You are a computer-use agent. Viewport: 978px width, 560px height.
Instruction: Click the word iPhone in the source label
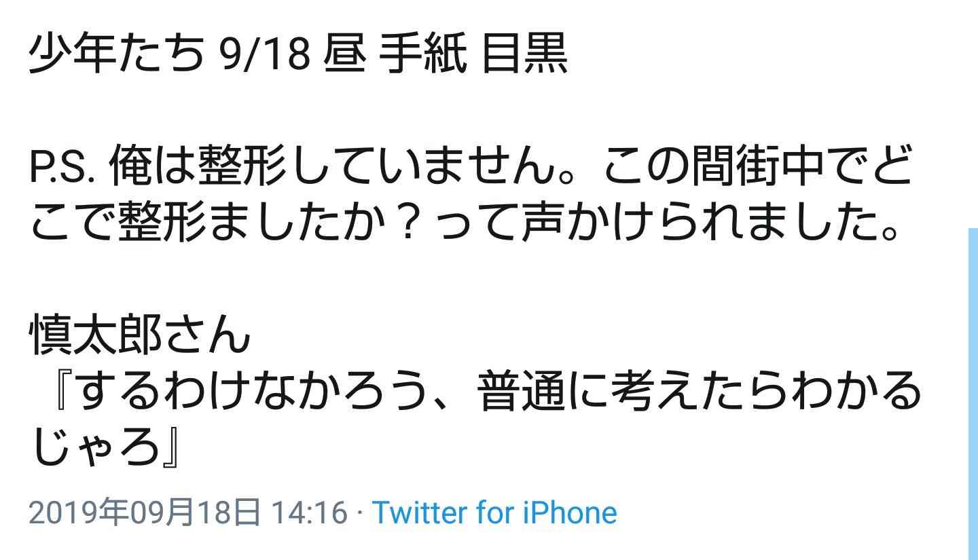pyautogui.click(x=570, y=512)
